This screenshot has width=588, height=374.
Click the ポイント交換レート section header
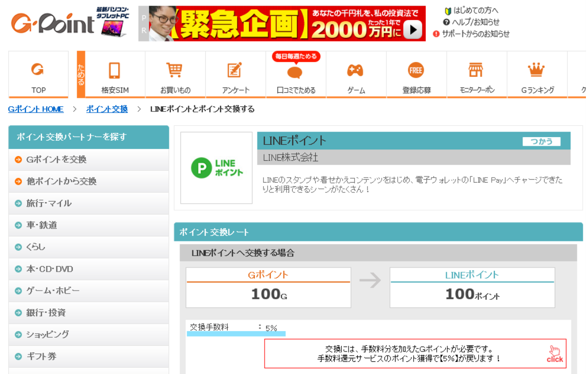(x=378, y=232)
